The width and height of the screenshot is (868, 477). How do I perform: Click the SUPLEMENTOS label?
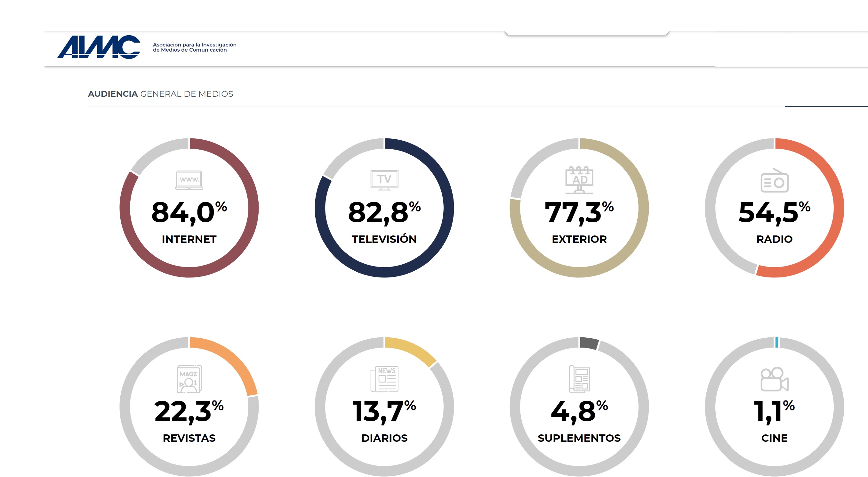[579, 438]
